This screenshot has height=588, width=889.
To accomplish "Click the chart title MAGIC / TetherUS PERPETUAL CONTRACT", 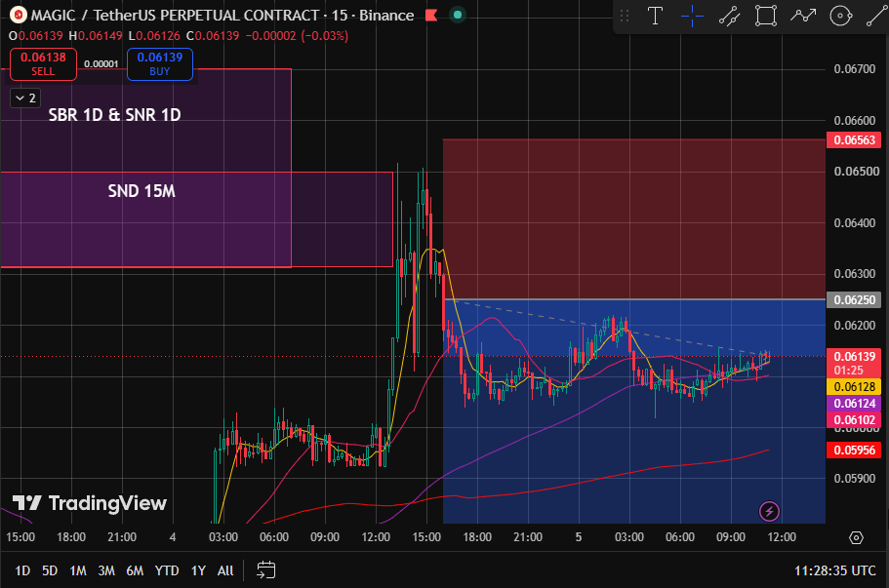I will (175, 16).
